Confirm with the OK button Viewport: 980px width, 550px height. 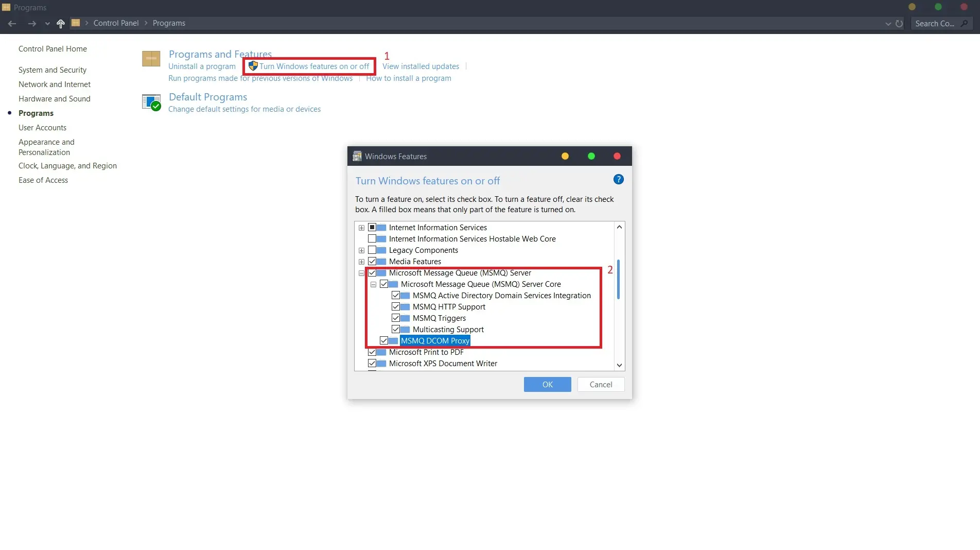547,385
